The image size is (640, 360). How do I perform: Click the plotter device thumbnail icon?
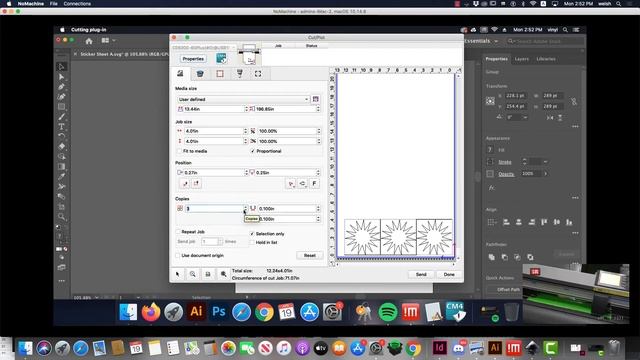[249, 55]
